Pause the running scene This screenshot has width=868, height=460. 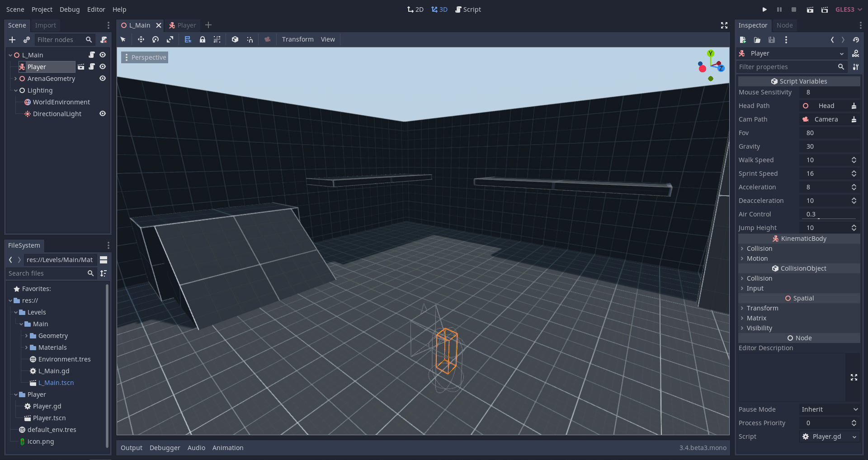click(779, 9)
